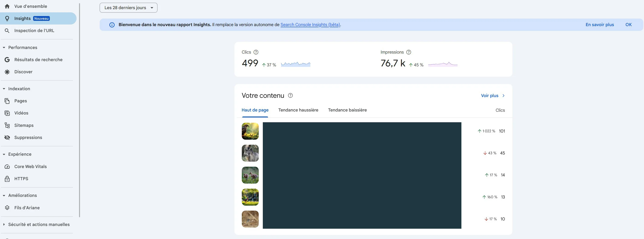Open Discover menu item label
Viewport: 644px width, 239px height.
click(24, 72)
